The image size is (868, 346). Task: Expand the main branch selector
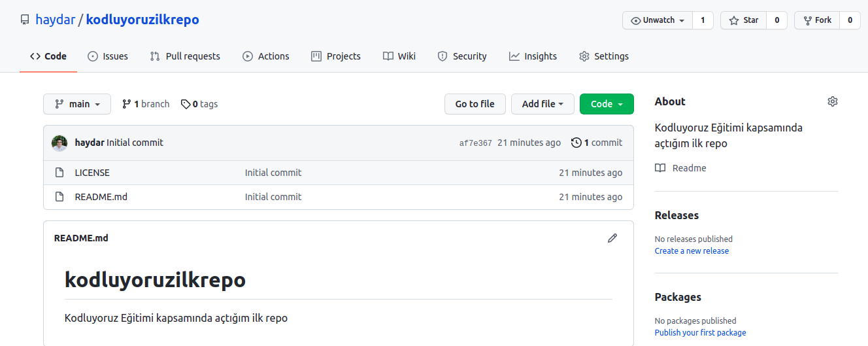77,104
